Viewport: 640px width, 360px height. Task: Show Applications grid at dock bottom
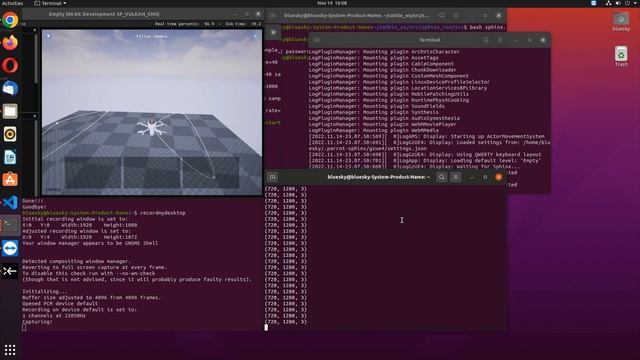(10, 350)
